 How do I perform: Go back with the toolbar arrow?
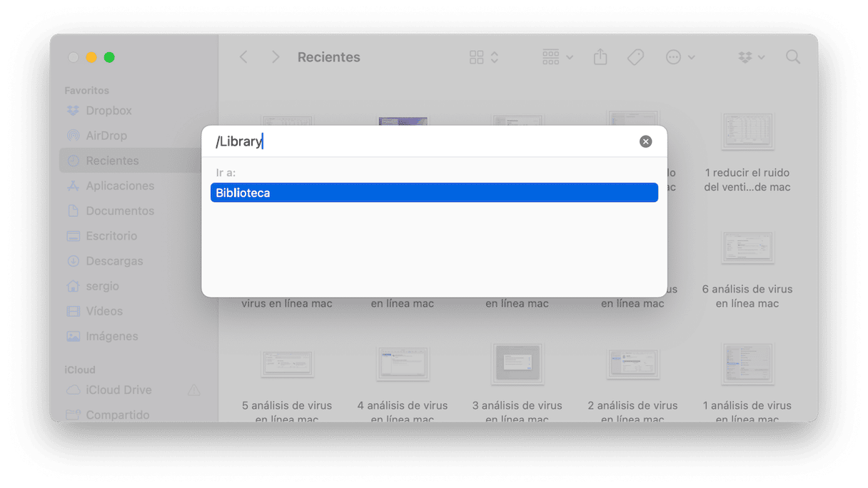click(243, 57)
